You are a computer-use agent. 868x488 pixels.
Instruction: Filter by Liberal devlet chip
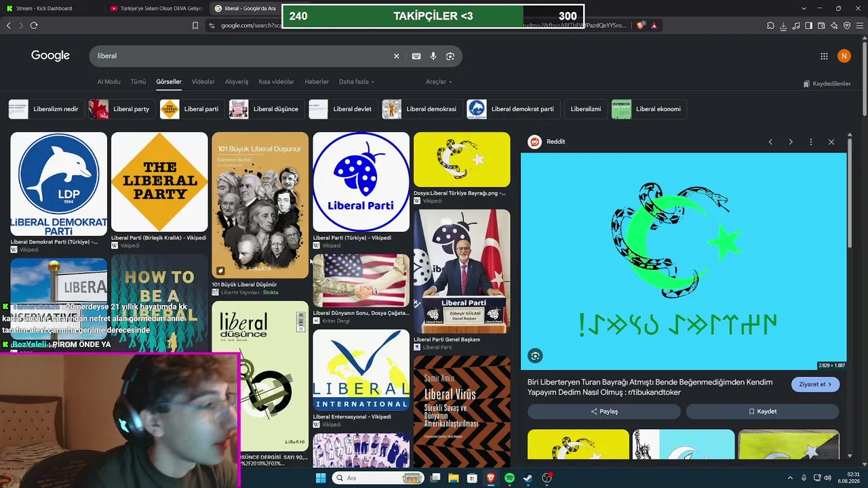tap(342, 109)
